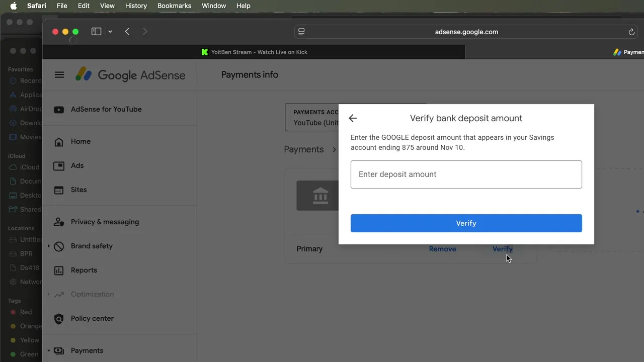Click Verify link under payment card
The height and width of the screenshot is (362, 644).
point(502,249)
